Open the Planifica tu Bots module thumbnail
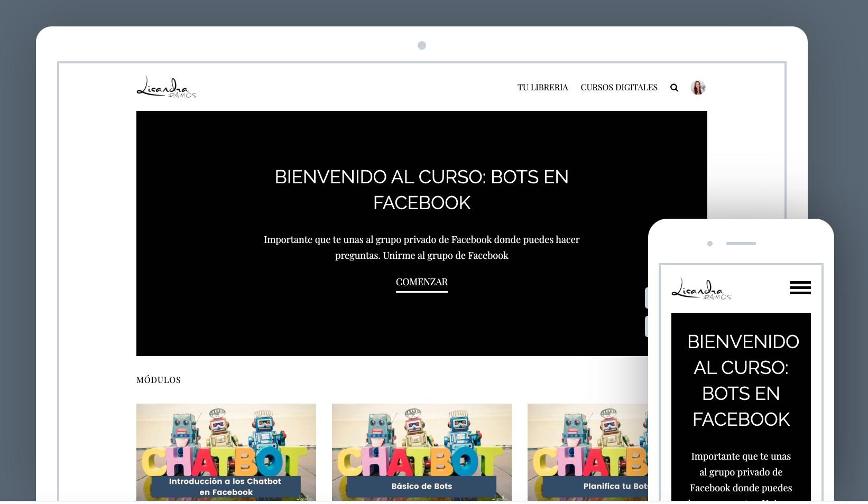 point(588,452)
